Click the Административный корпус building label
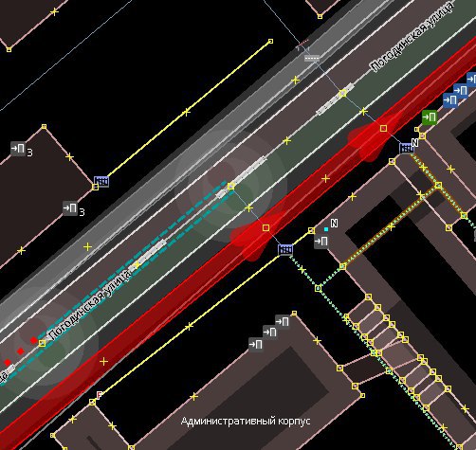The height and width of the screenshot is (450, 476). coord(246,421)
